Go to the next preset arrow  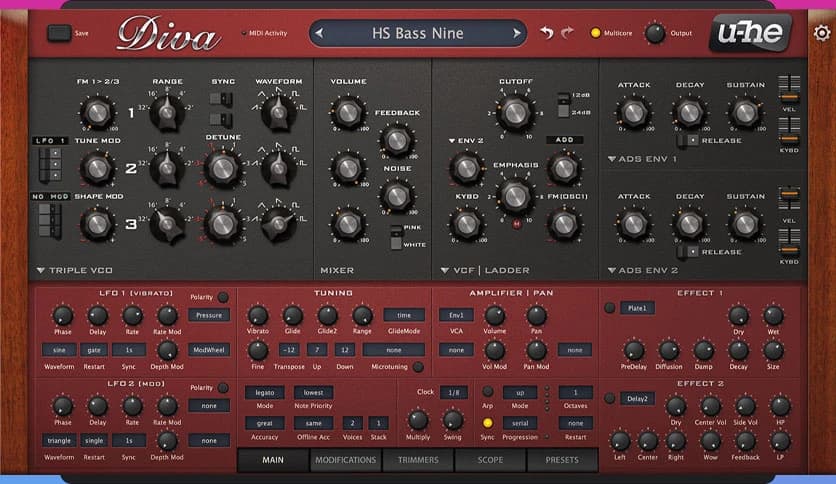pyautogui.click(x=517, y=33)
